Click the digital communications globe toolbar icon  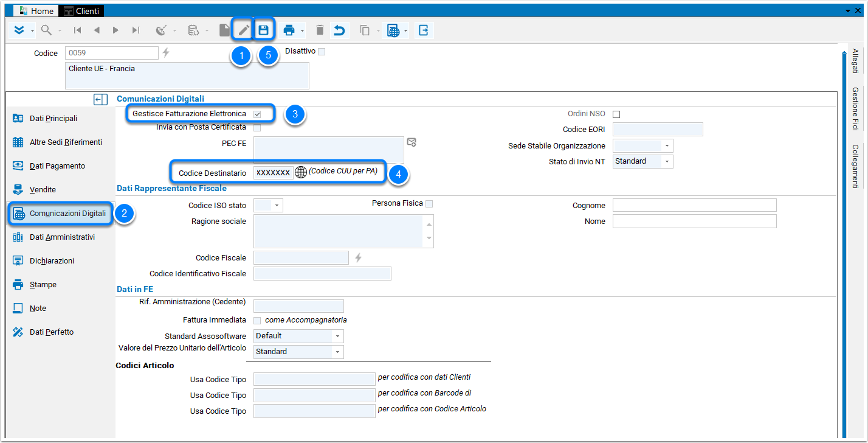click(x=393, y=30)
